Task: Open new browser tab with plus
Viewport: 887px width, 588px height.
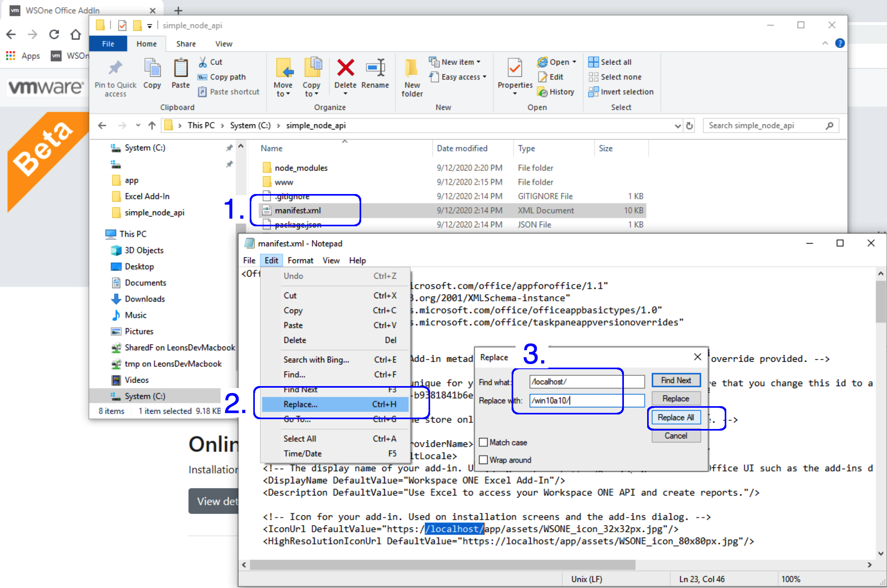Action: (178, 11)
